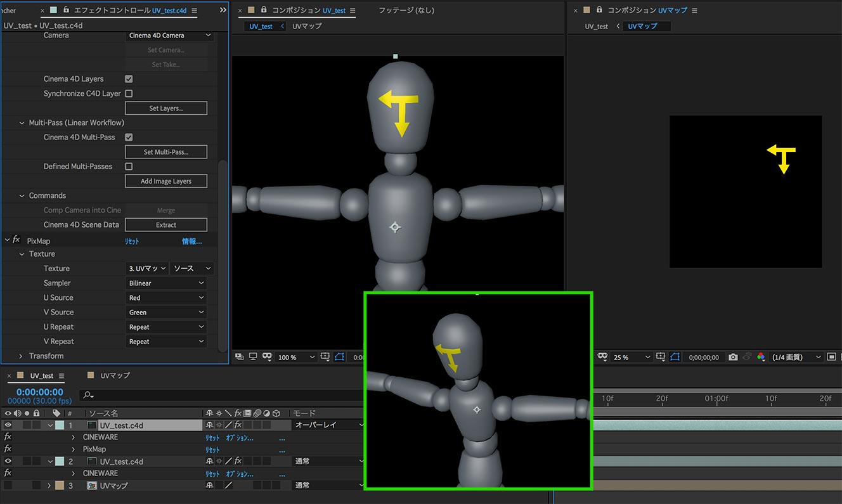Open the U Source dropdown set to Red

tap(167, 298)
